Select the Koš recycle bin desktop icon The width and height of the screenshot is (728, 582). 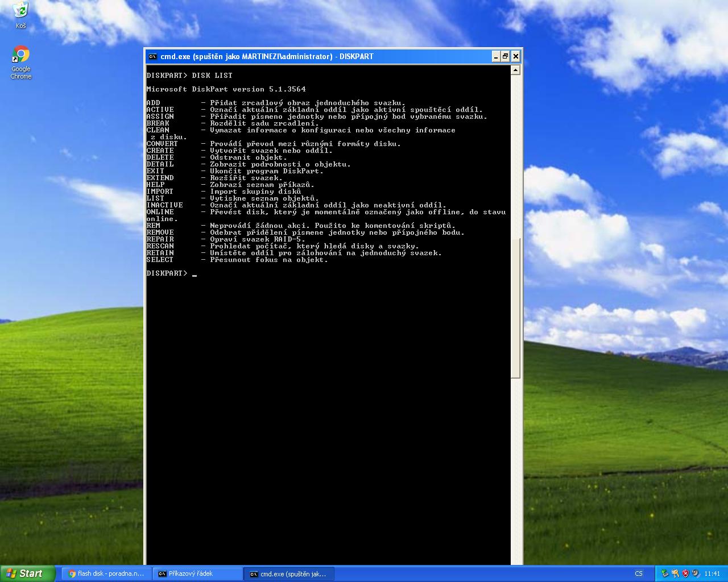click(20, 15)
